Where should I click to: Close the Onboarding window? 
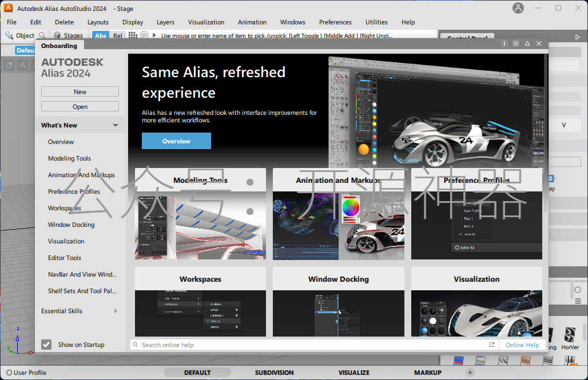pos(539,43)
